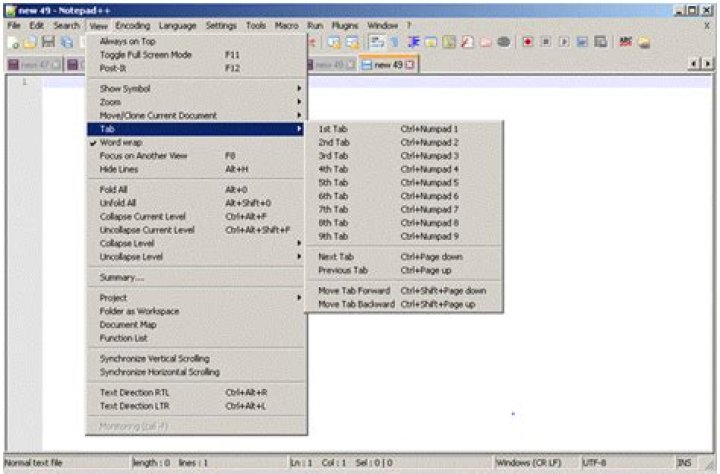The width and height of the screenshot is (720, 474).
Task: Toggle Full Screen Mode menu entry
Action: [x=197, y=55]
